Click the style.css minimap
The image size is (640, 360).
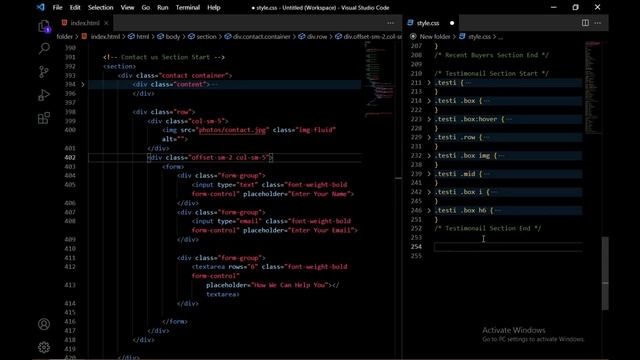click(593, 88)
